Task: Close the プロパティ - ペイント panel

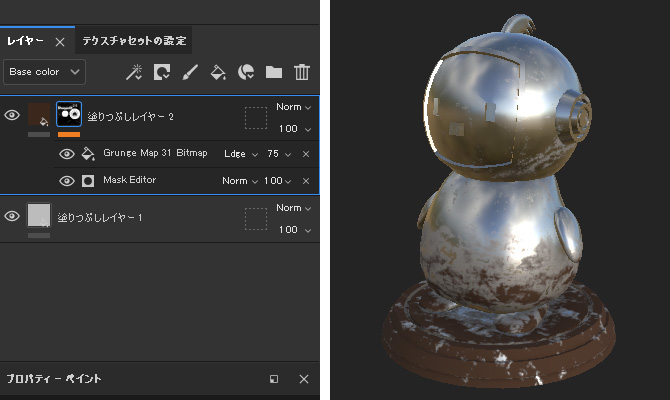Action: [304, 380]
